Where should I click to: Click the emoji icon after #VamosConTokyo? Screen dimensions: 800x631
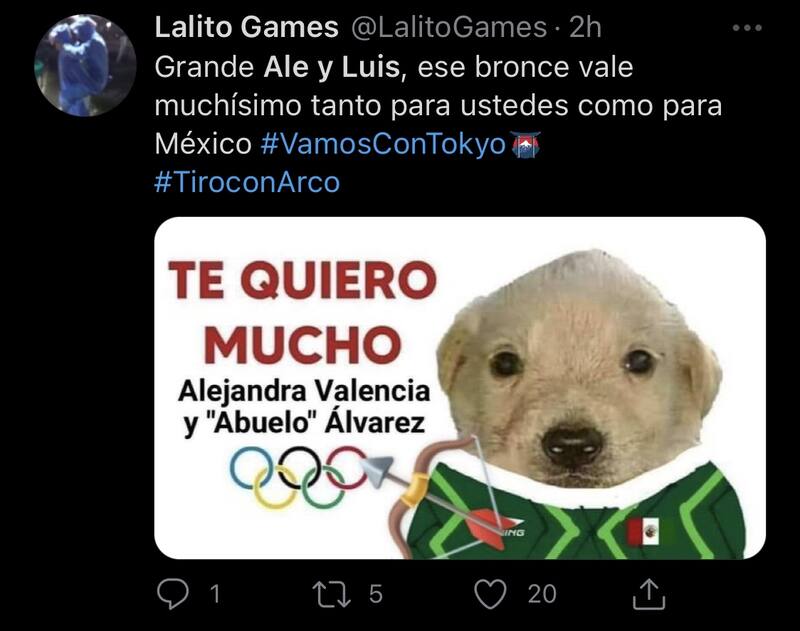pos(525,144)
